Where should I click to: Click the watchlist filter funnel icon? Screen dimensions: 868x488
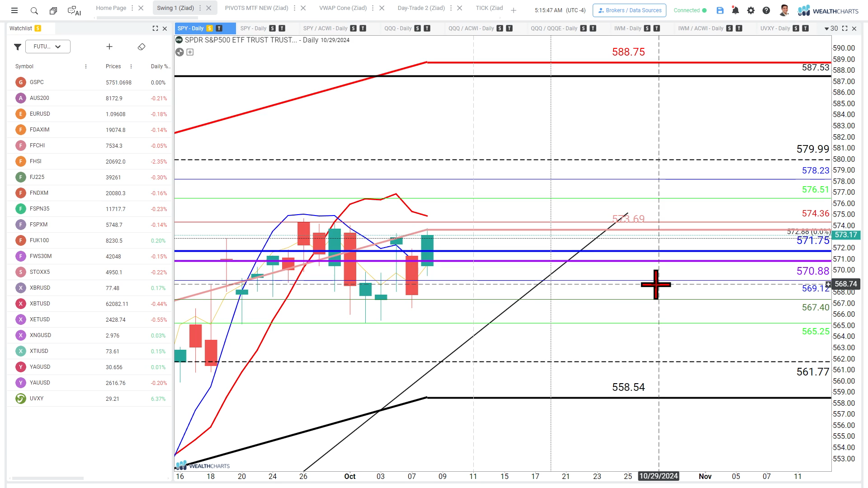pos(18,47)
